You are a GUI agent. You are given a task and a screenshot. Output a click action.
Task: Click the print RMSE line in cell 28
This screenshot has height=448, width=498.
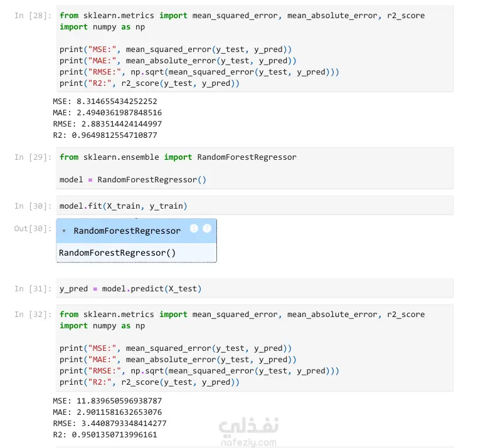click(x=199, y=72)
